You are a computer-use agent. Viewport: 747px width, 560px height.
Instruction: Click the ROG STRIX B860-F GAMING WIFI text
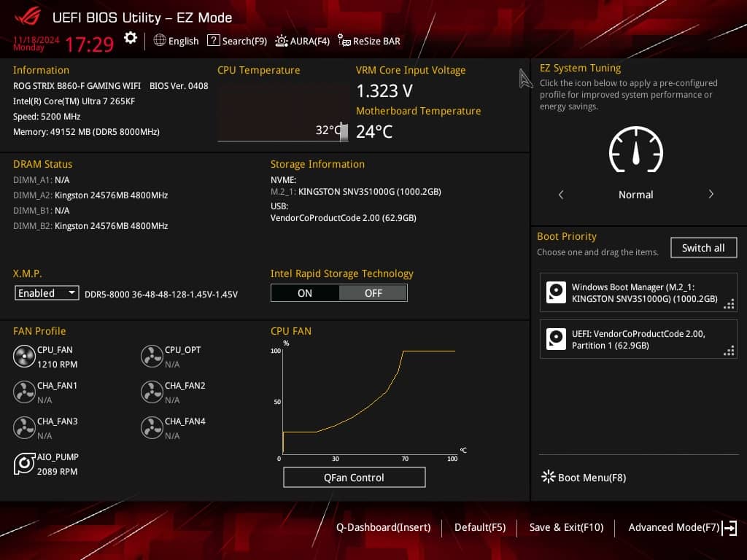[77, 86]
